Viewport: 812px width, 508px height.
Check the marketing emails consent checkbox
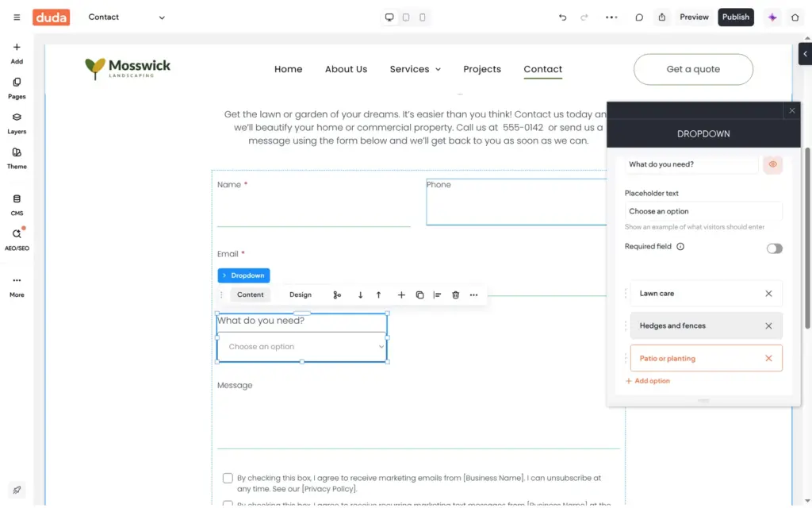coord(228,478)
